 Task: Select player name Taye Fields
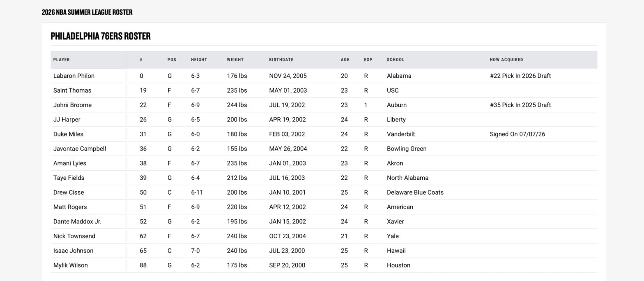point(69,178)
